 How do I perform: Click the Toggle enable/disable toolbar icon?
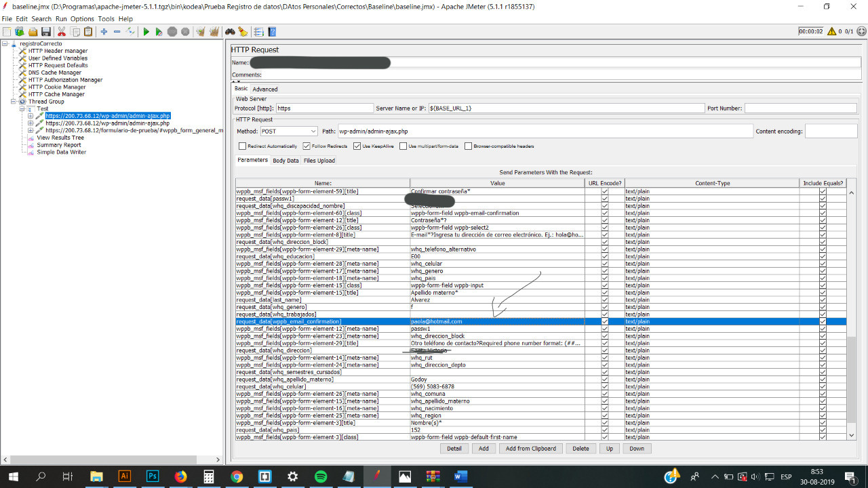[130, 32]
